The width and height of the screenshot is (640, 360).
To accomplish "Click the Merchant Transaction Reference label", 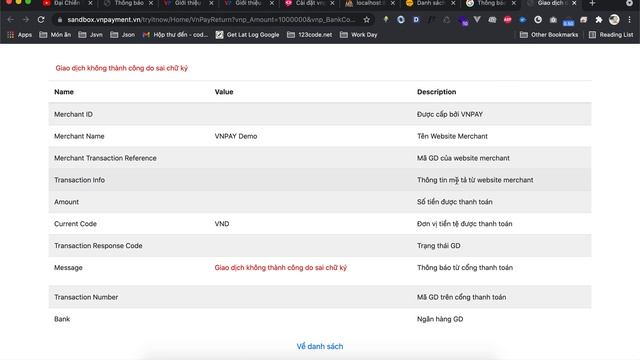I will 105,158.
